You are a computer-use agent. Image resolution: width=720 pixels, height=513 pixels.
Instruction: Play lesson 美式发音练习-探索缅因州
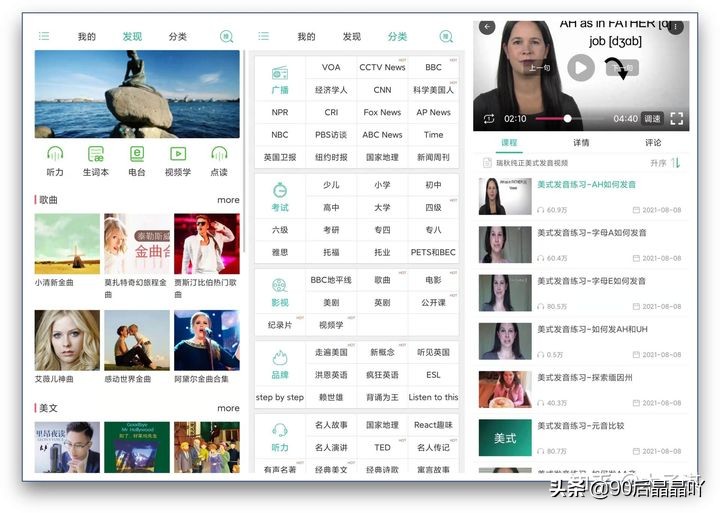pos(581,389)
